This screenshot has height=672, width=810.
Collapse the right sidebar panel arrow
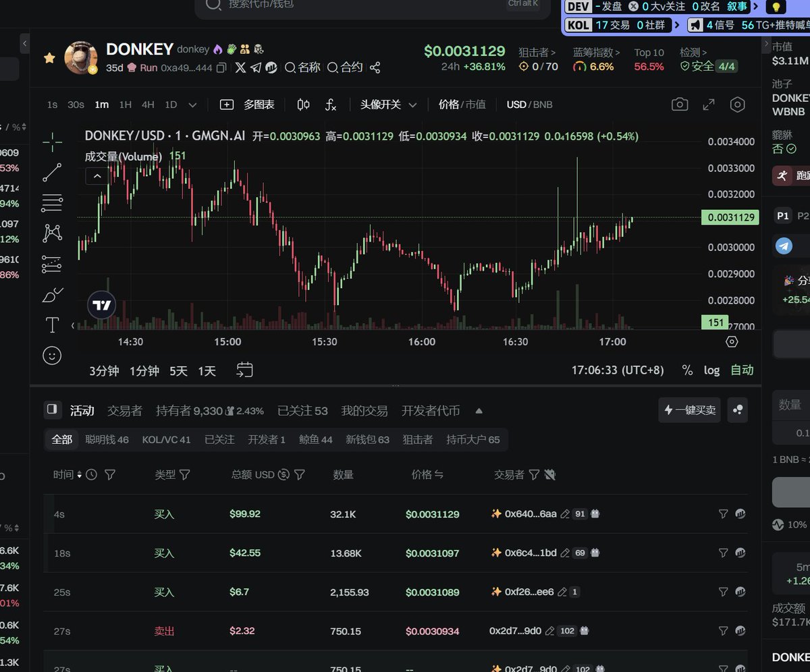coord(766,43)
